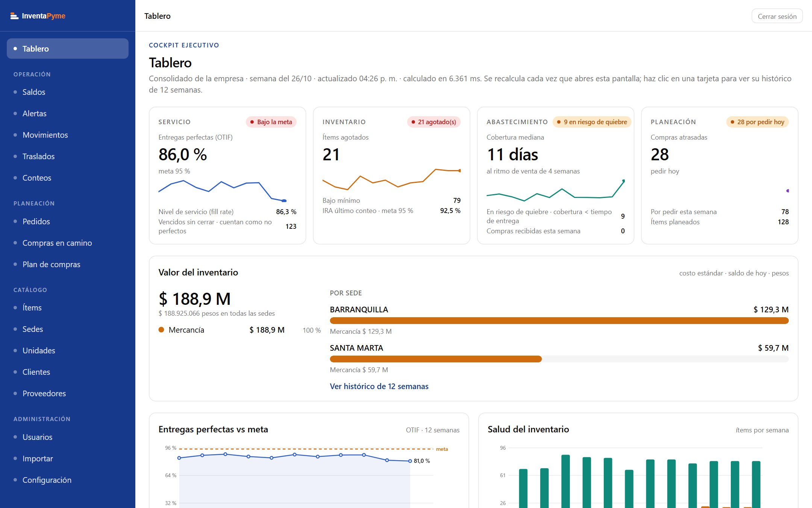Click the InventaPyme logo icon
This screenshot has height=508, width=812.
point(14,16)
